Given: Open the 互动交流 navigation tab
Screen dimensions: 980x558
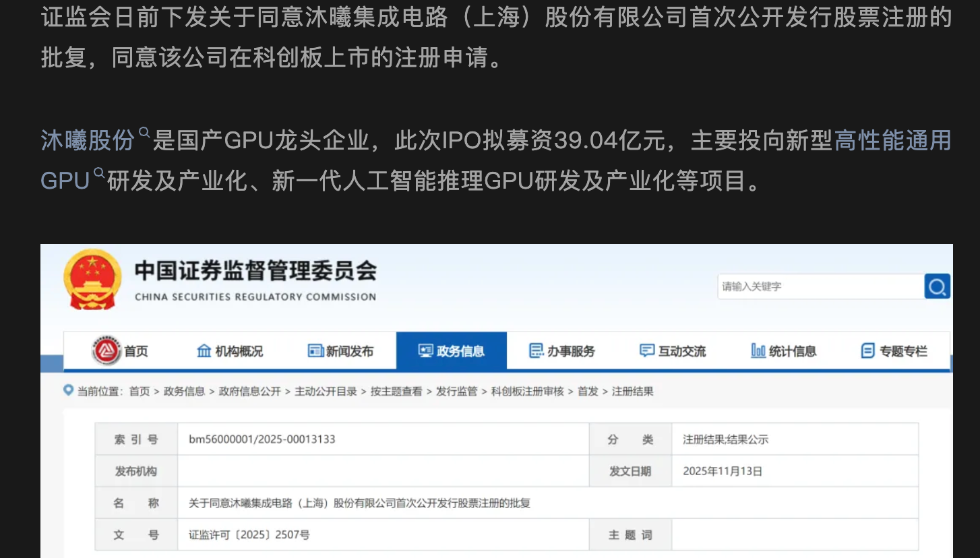Looking at the screenshot, I should [x=673, y=351].
